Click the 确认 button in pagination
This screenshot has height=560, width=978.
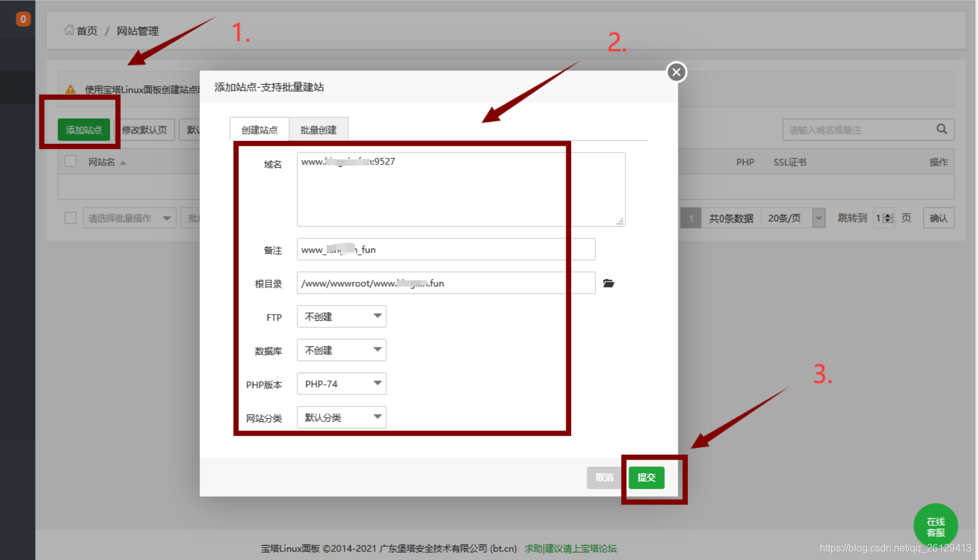point(938,218)
